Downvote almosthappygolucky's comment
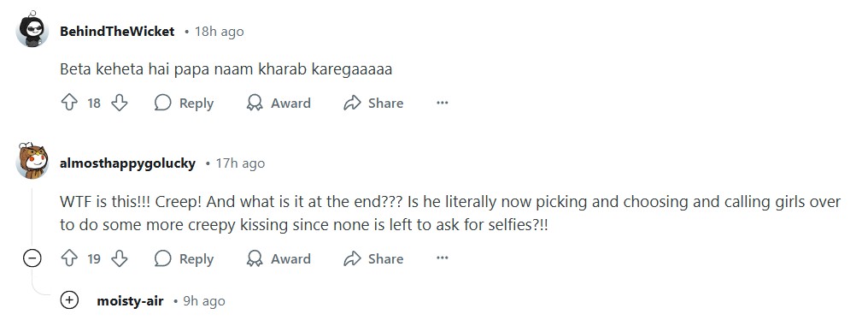 (x=120, y=258)
